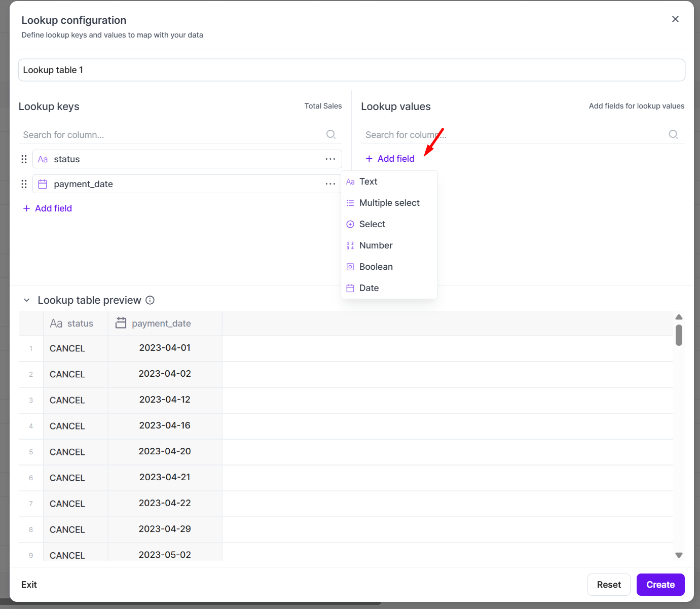The height and width of the screenshot is (609, 700).
Task: Choose Text field type from the menu
Action: click(368, 182)
